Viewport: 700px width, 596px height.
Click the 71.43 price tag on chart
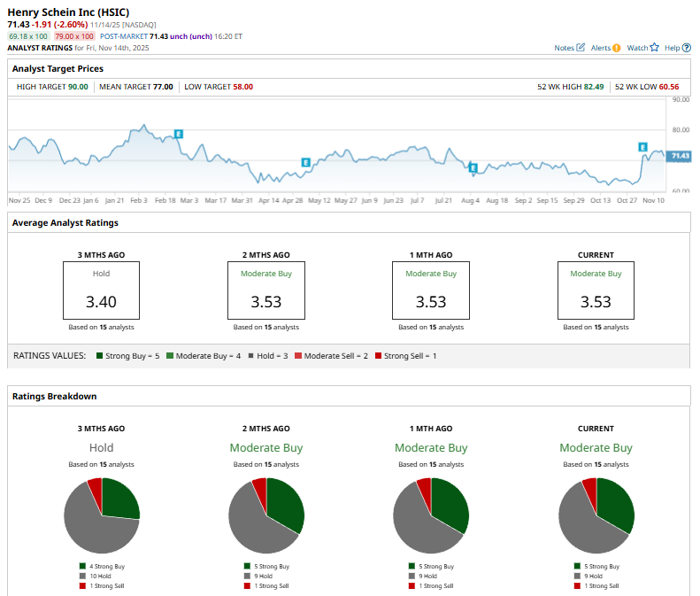680,156
